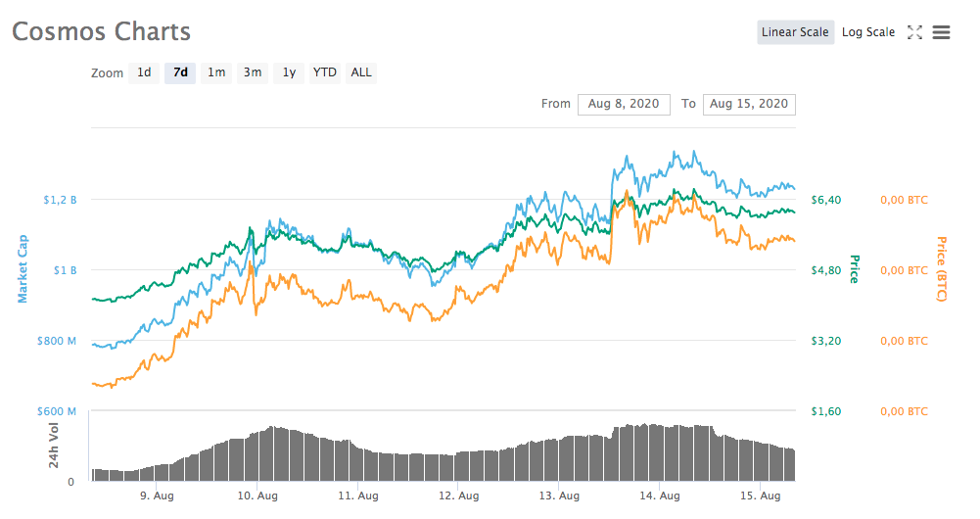Image resolution: width=980 pixels, height=519 pixels.
Task: Set zoom range to ALL
Action: [361, 72]
